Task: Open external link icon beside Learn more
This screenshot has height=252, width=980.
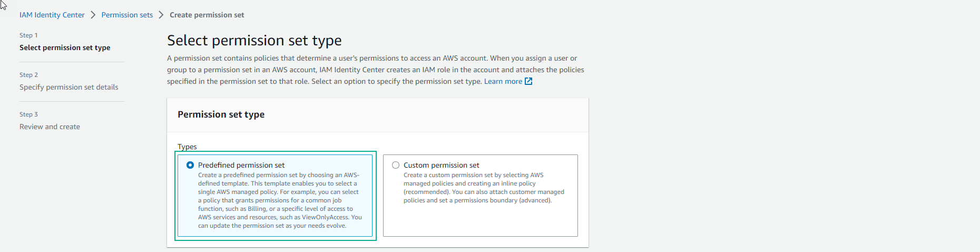Action: click(528, 81)
